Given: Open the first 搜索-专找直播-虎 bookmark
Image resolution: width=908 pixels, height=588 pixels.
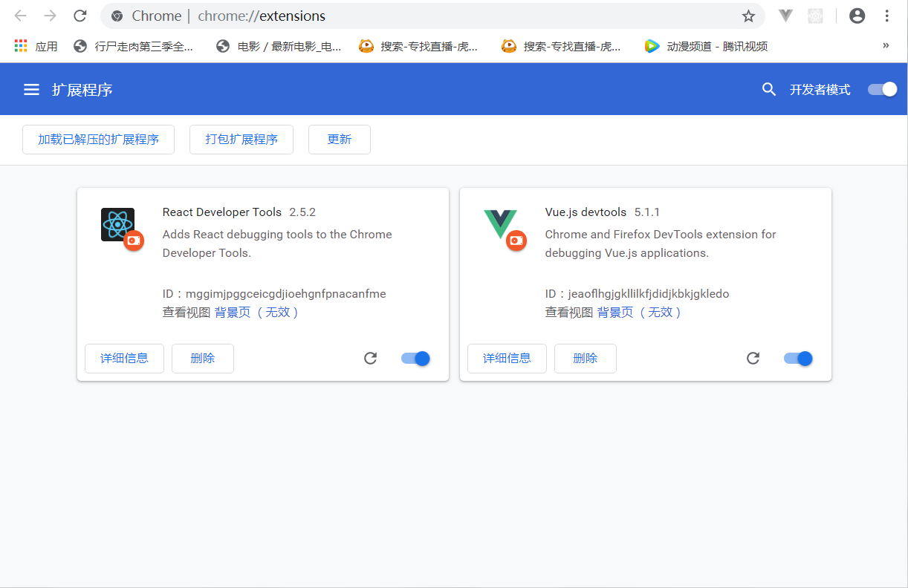Looking at the screenshot, I should 418,46.
